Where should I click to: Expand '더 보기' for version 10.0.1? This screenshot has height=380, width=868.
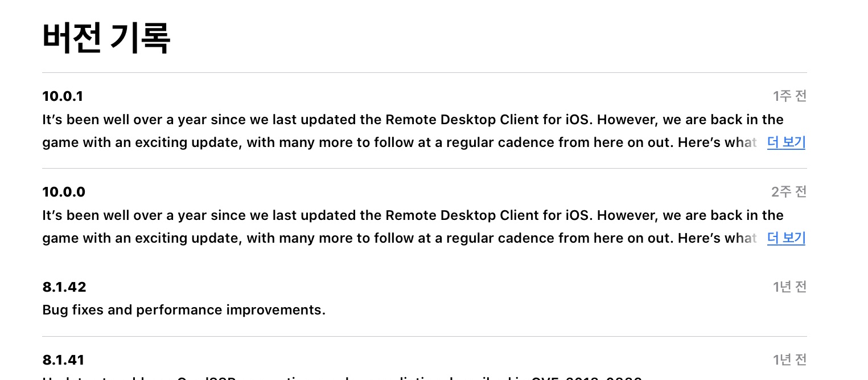pos(786,142)
